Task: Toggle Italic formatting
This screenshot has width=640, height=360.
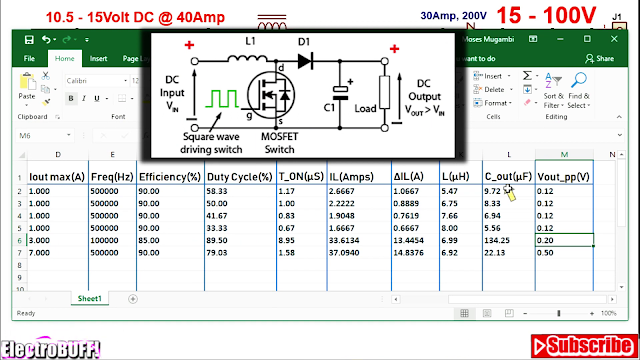Action: coord(84,98)
